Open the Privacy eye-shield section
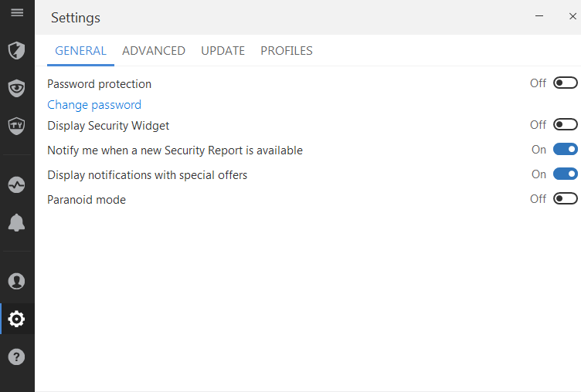 16,88
